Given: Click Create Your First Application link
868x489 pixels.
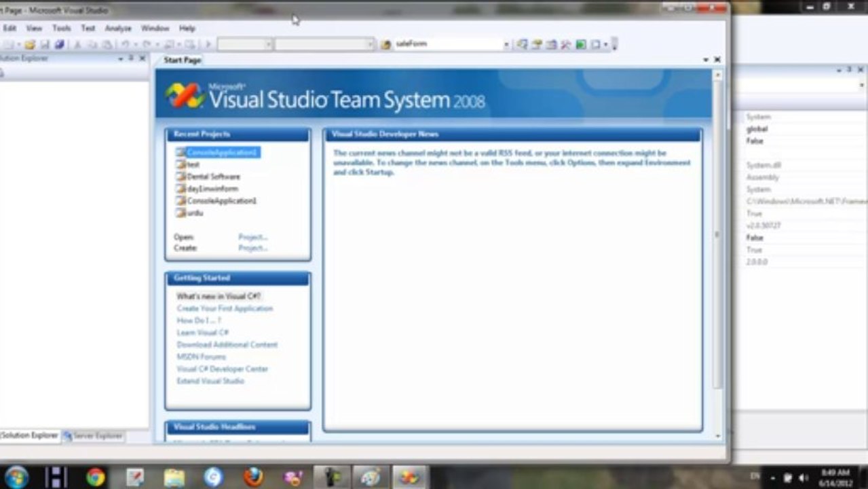Looking at the screenshot, I should 225,308.
